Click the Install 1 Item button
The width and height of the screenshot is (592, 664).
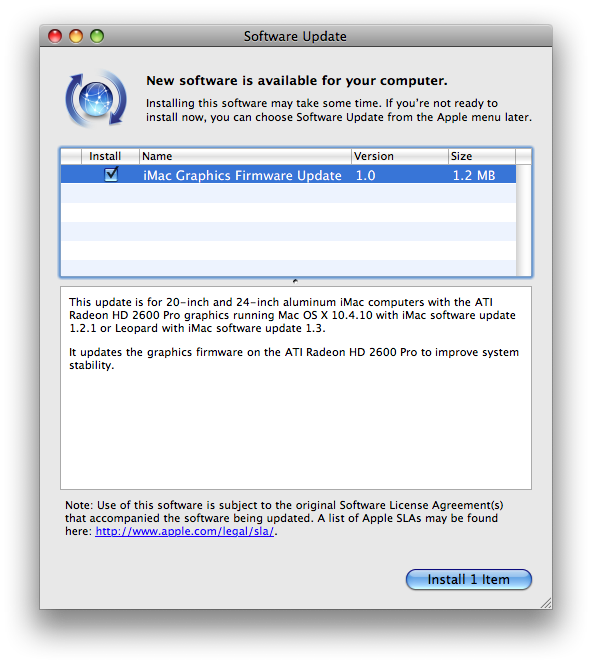[468, 579]
